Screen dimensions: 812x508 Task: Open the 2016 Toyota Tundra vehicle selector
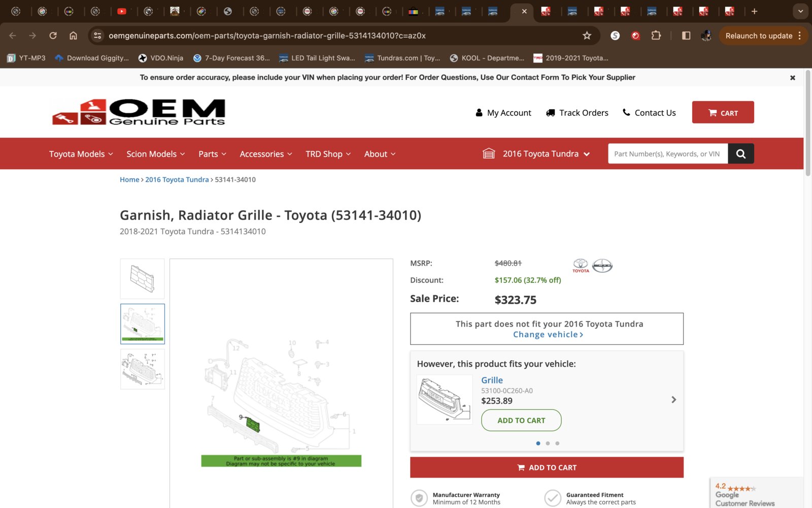pyautogui.click(x=536, y=153)
